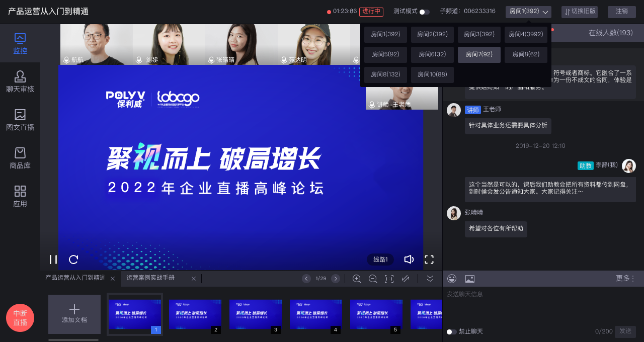Select 房间6(32) in the room list
The image size is (644, 342).
432,55
